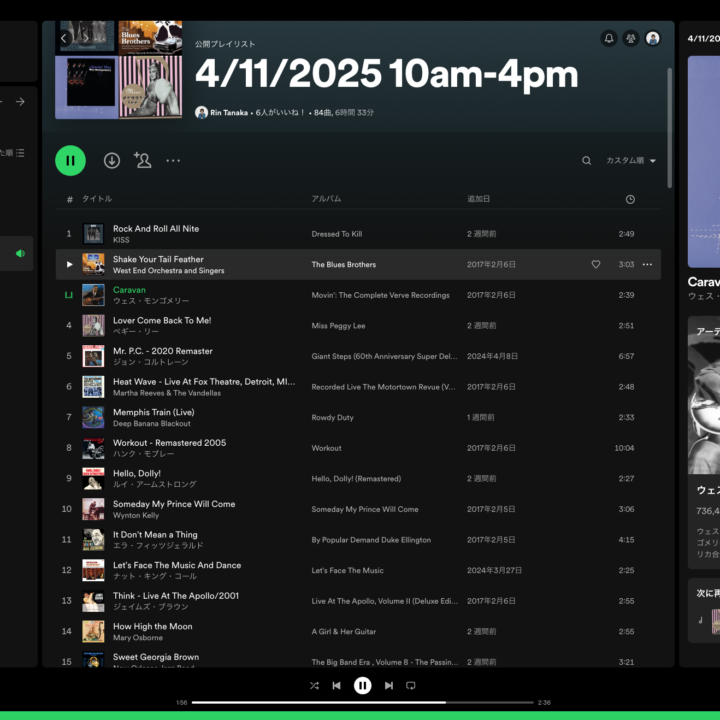
Task: Open the Rowdy Duty album
Action: [x=332, y=417]
